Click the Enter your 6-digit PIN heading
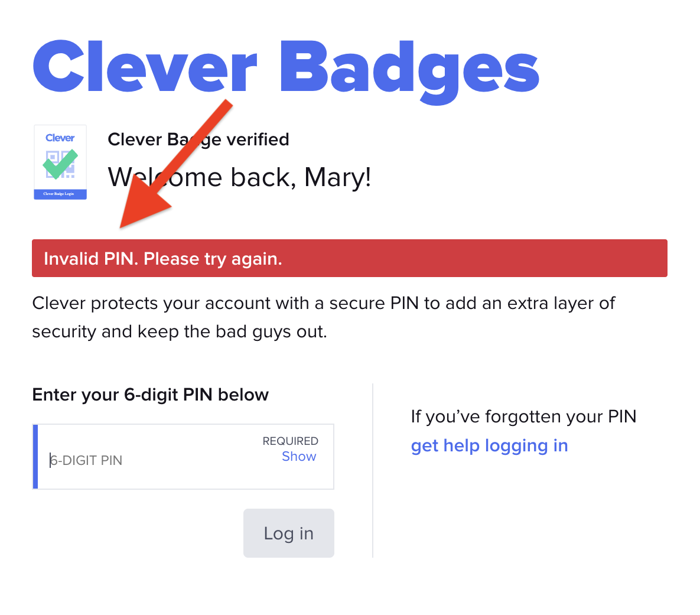The image size is (700, 615). [150, 395]
